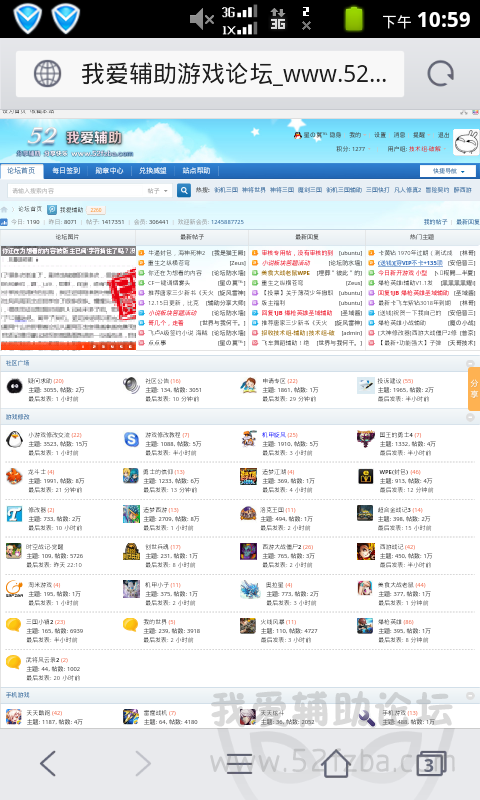Screen dimensions: 480x800
Task: Open 爆枪英雄 board icon
Action: click(x=365, y=626)
